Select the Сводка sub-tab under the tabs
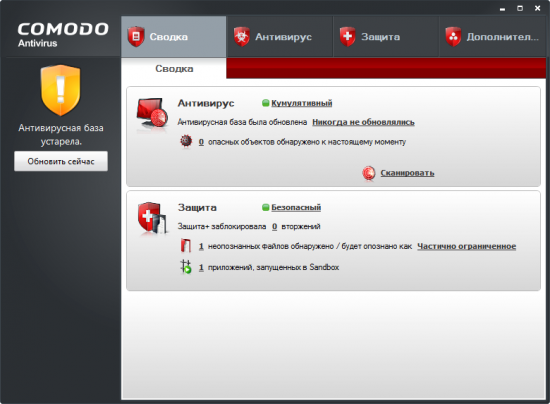 [174, 68]
